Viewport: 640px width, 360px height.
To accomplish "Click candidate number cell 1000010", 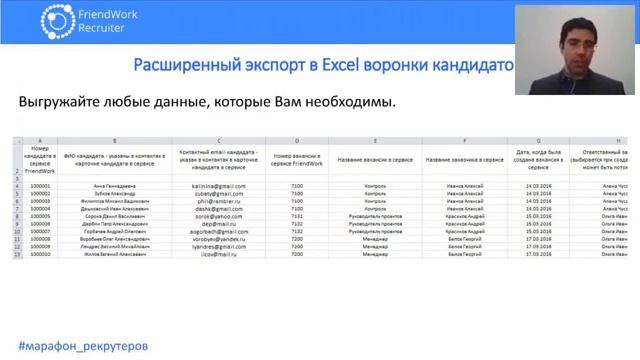I will coord(40,254).
